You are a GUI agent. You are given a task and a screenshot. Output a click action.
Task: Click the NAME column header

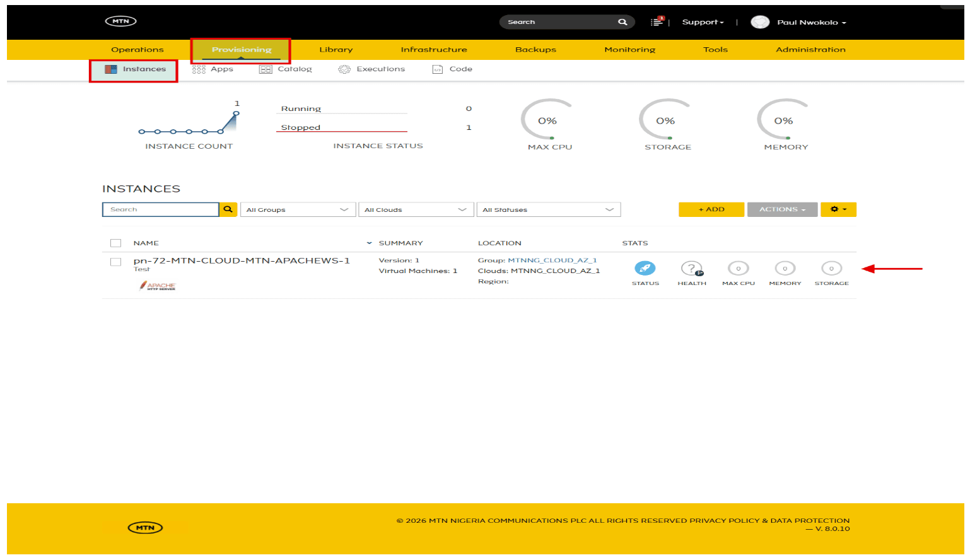(x=146, y=243)
